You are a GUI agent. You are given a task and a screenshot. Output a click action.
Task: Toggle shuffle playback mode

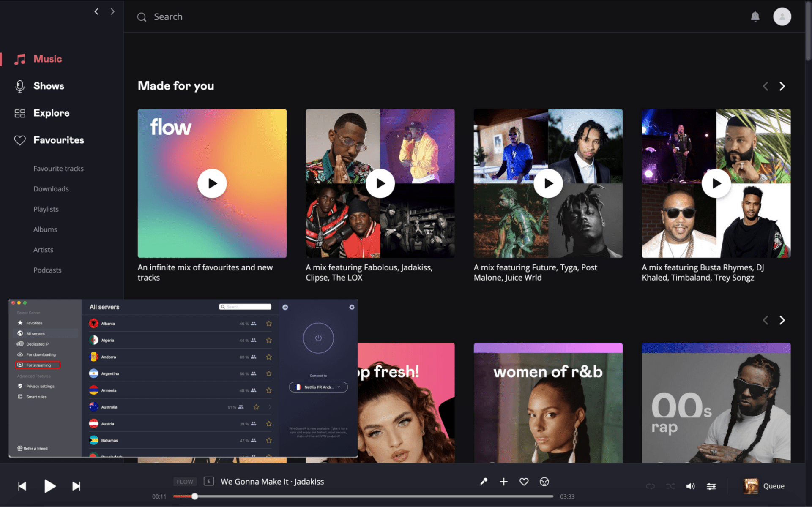(x=670, y=486)
